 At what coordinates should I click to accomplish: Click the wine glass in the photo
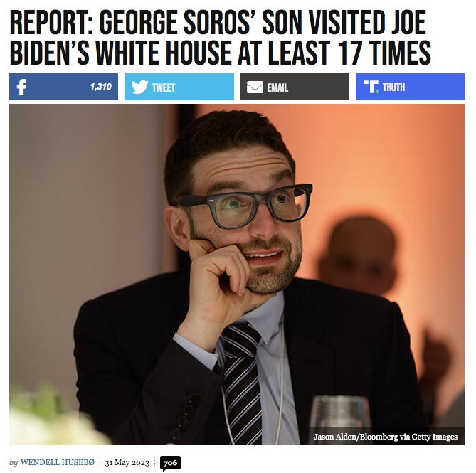pos(340,420)
